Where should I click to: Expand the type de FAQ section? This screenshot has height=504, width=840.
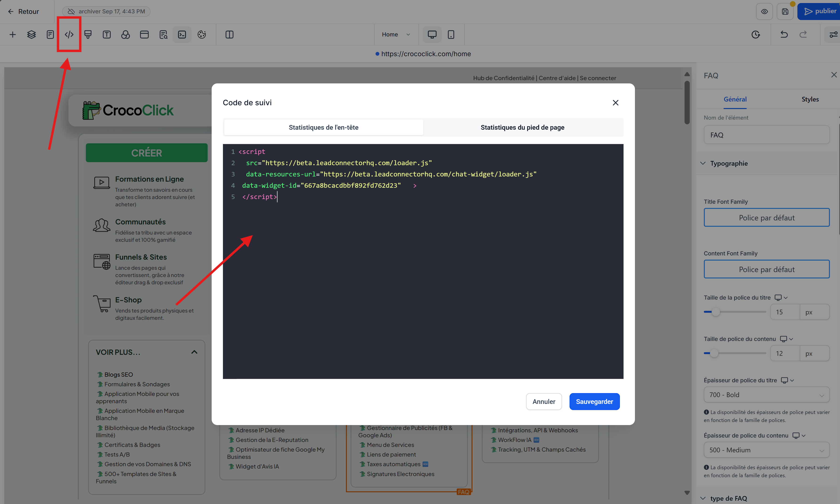[x=703, y=498]
